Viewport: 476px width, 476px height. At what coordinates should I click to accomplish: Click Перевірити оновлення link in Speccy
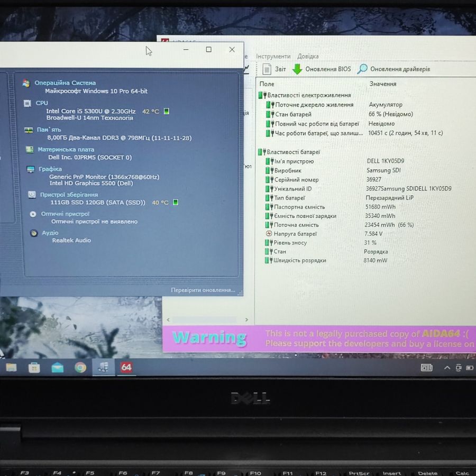click(x=203, y=290)
